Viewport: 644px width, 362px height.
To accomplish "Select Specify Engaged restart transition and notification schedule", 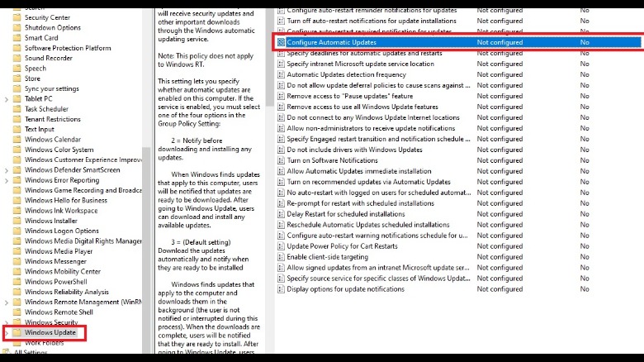I will click(378, 139).
